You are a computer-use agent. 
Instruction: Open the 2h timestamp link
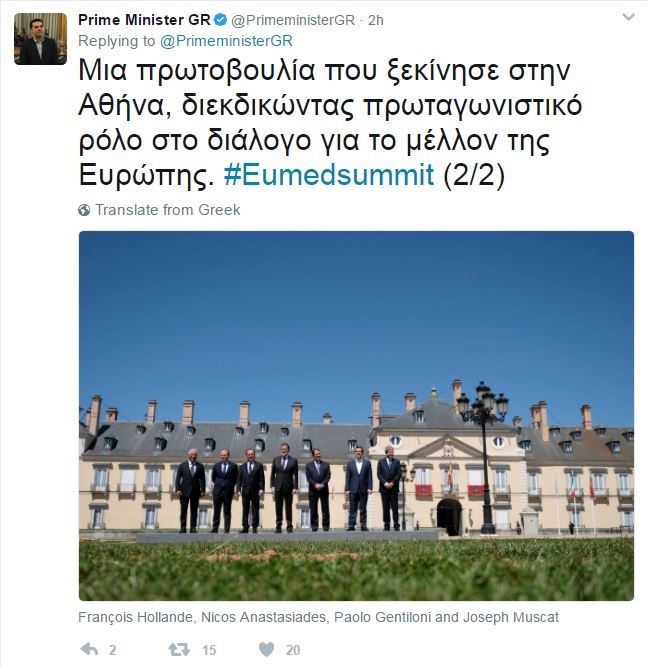point(375,20)
